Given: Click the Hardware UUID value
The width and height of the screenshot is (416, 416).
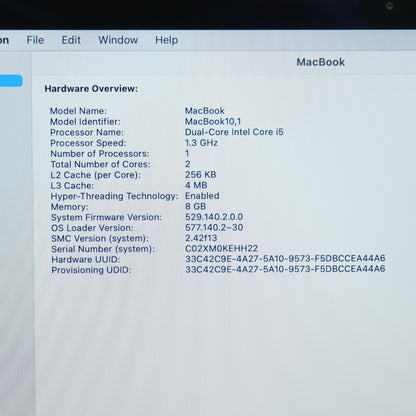Looking at the screenshot, I should pyautogui.click(x=285, y=258).
